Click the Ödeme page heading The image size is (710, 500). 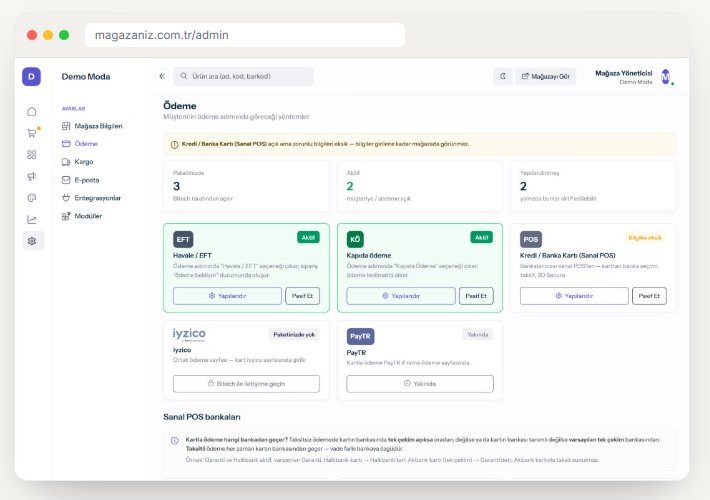180,106
